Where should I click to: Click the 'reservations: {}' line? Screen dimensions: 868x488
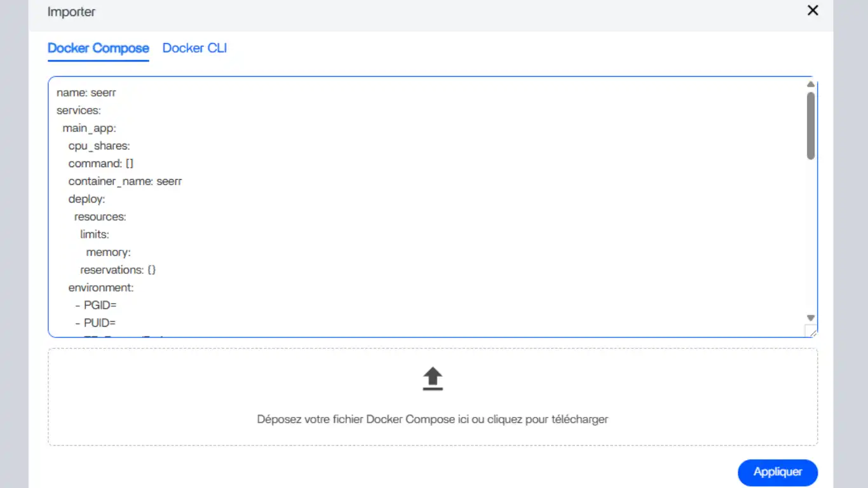tap(118, 270)
